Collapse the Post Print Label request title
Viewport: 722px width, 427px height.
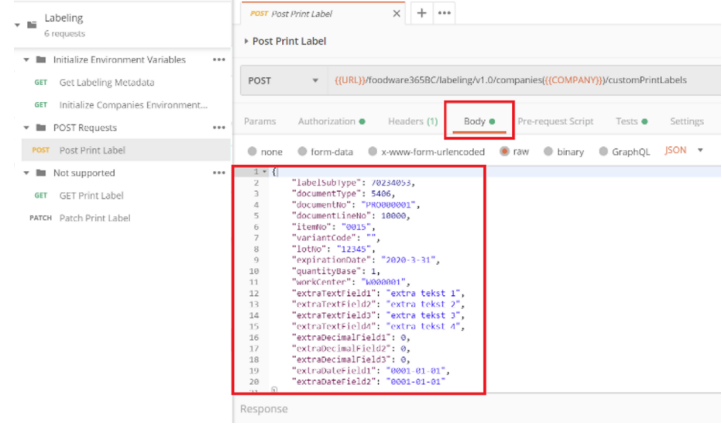[246, 42]
